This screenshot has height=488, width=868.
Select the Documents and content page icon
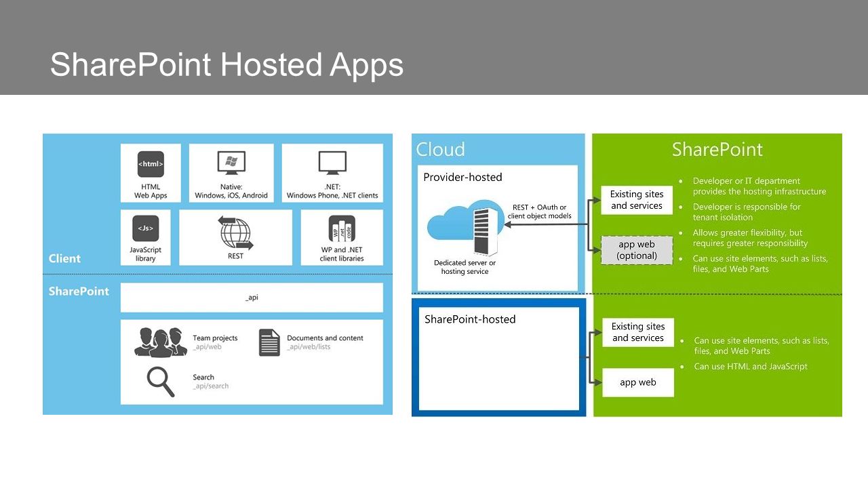269,342
